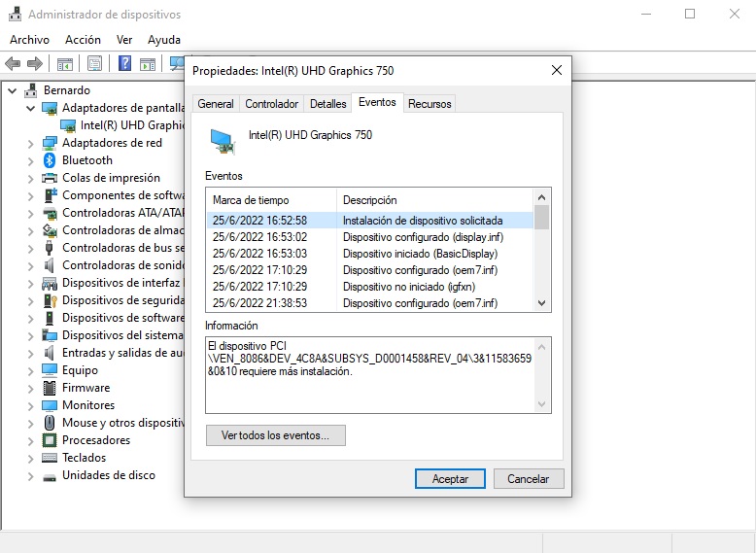Expand the Monitores tree node
Screen dimensions: 756x553
(31, 405)
